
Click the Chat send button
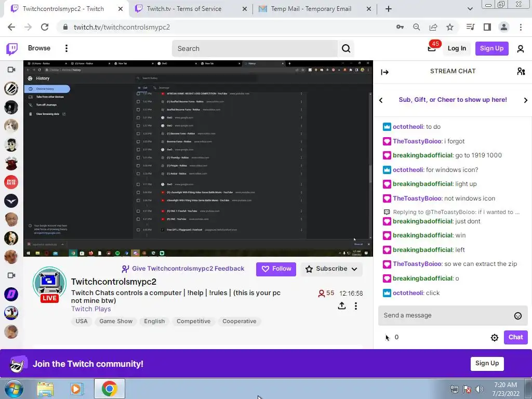[x=515, y=337]
